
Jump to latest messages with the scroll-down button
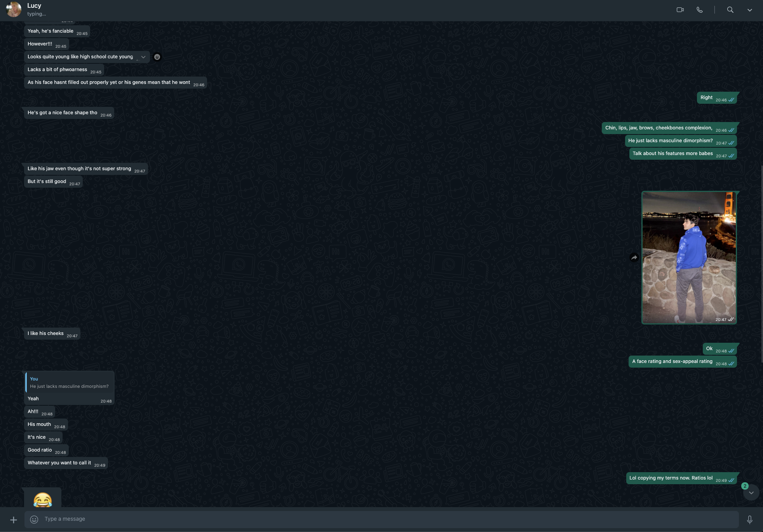(751, 493)
